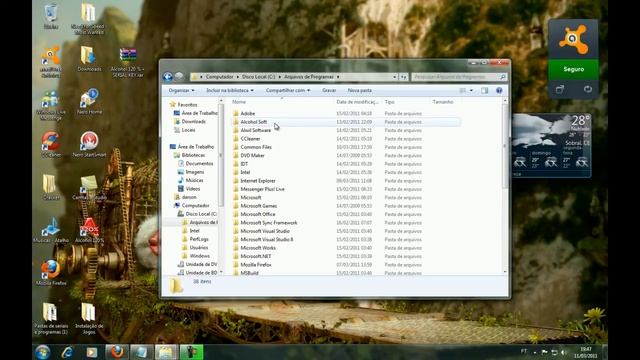Launch CCleaner desktop shortcut
640x360 pixels.
(51, 145)
